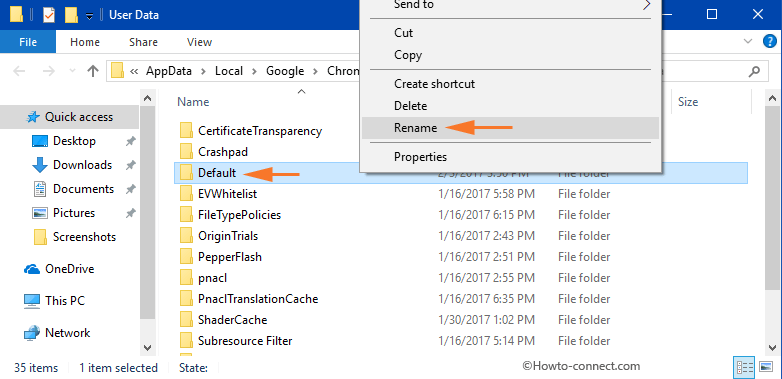Click the search magnifier icon
Viewport: 782px width, 379px height.
click(755, 71)
